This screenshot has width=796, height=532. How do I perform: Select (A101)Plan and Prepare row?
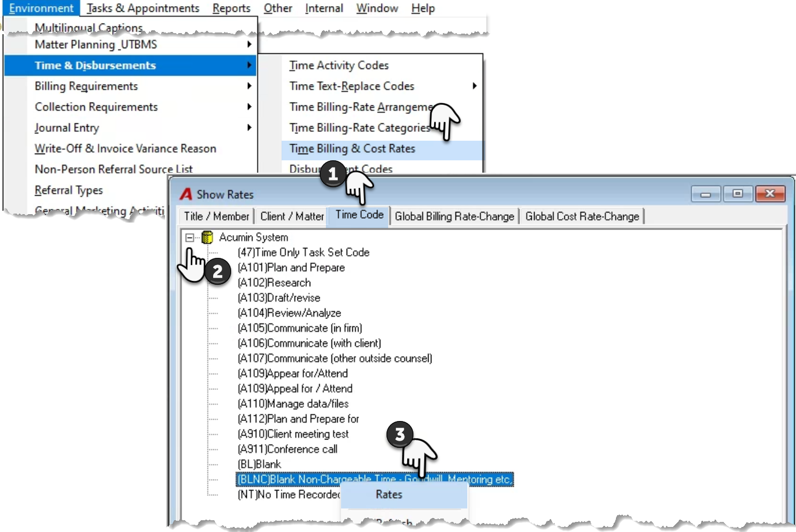pyautogui.click(x=291, y=267)
